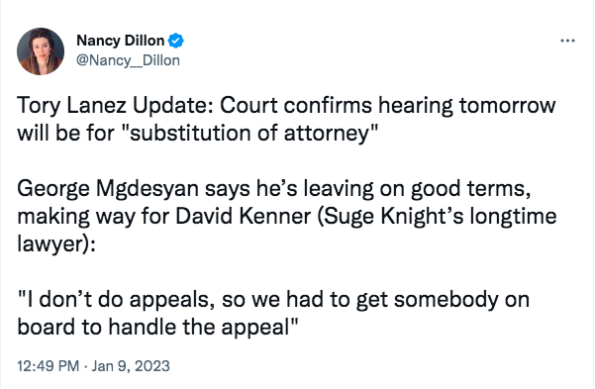This screenshot has height=389, width=595.
Task: Click the 12:49 PM timestamp
Action: 48,366
